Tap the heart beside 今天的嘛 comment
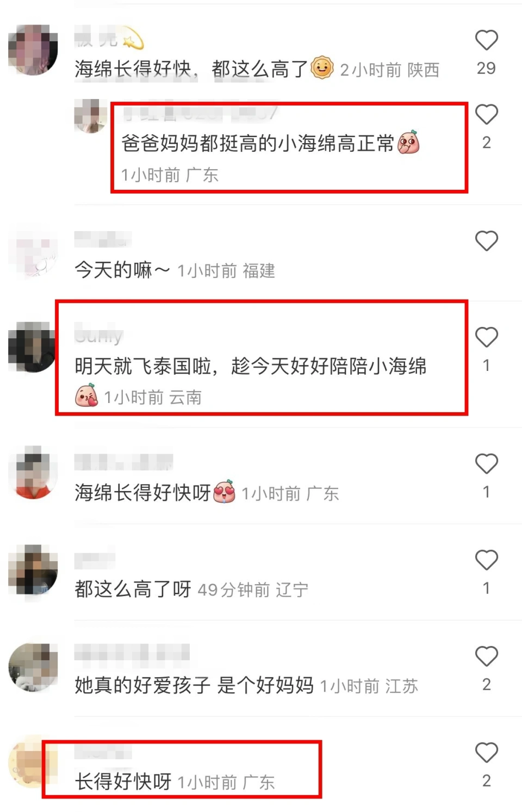This screenshot has width=522, height=812. pyautogui.click(x=486, y=241)
